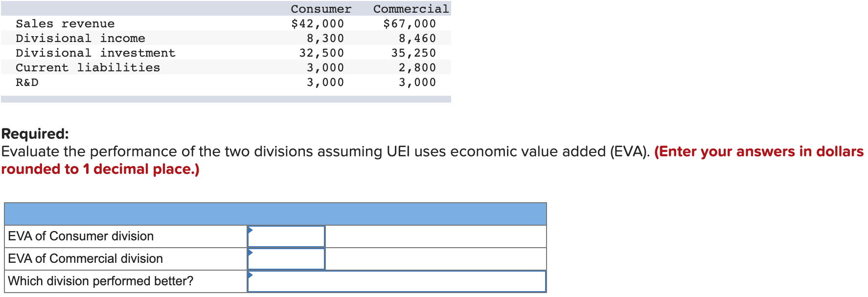
Task: Select the 'Sales revenue' row label
Action: (65, 23)
